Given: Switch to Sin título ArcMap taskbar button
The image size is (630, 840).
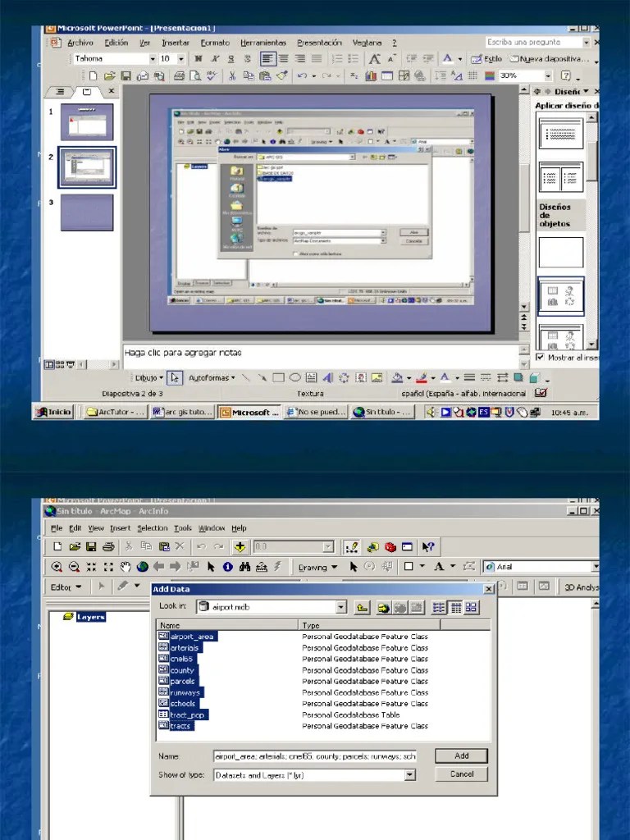Looking at the screenshot, I should [x=383, y=412].
